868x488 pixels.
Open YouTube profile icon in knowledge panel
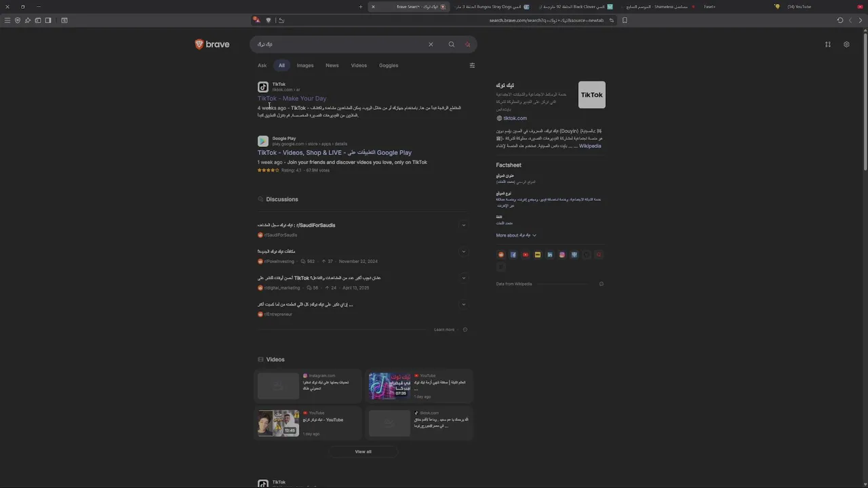pyautogui.click(x=526, y=255)
